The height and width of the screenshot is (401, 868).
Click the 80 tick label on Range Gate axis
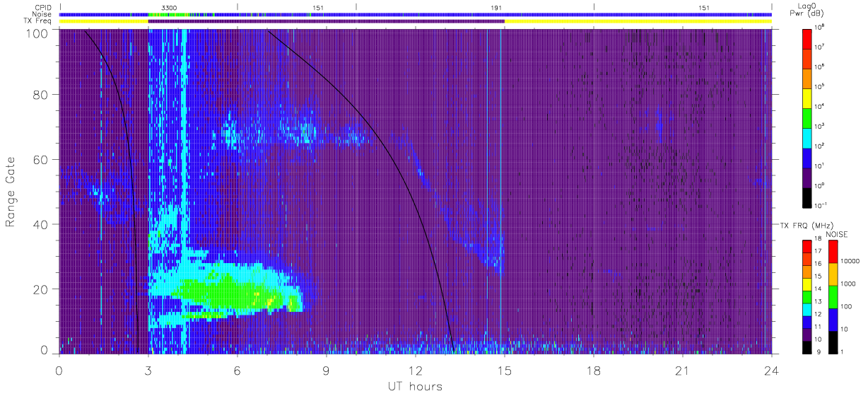(x=41, y=96)
